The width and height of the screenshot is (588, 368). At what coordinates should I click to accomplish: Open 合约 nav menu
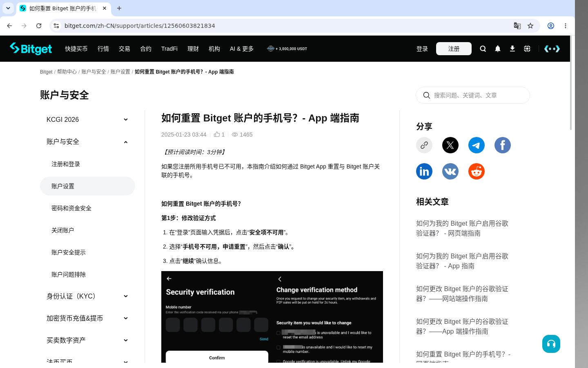pos(146,49)
